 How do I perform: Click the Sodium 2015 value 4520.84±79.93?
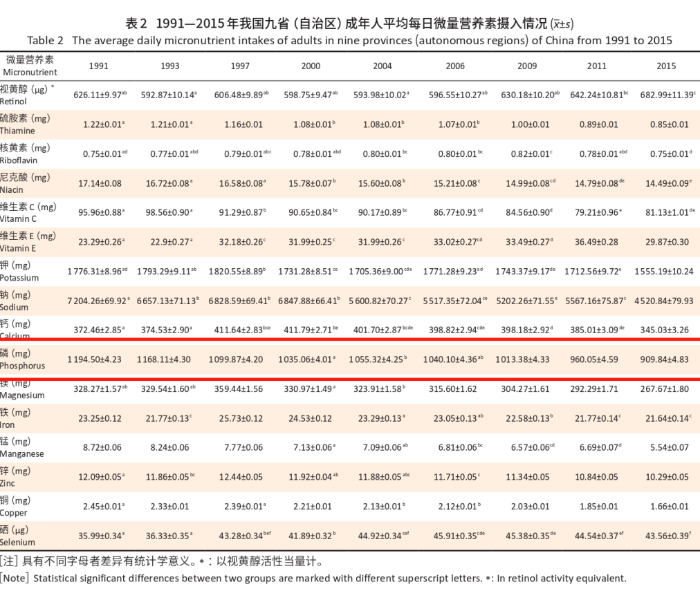pos(663,301)
